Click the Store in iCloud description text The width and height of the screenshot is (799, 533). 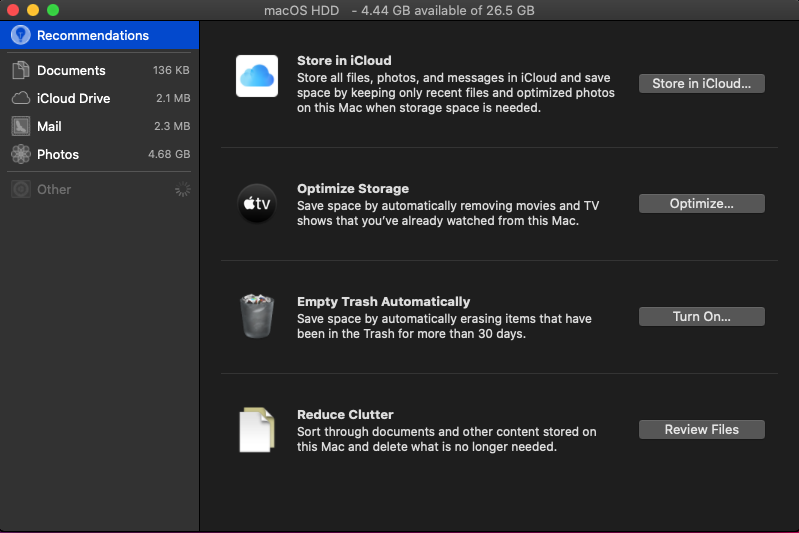(456, 93)
